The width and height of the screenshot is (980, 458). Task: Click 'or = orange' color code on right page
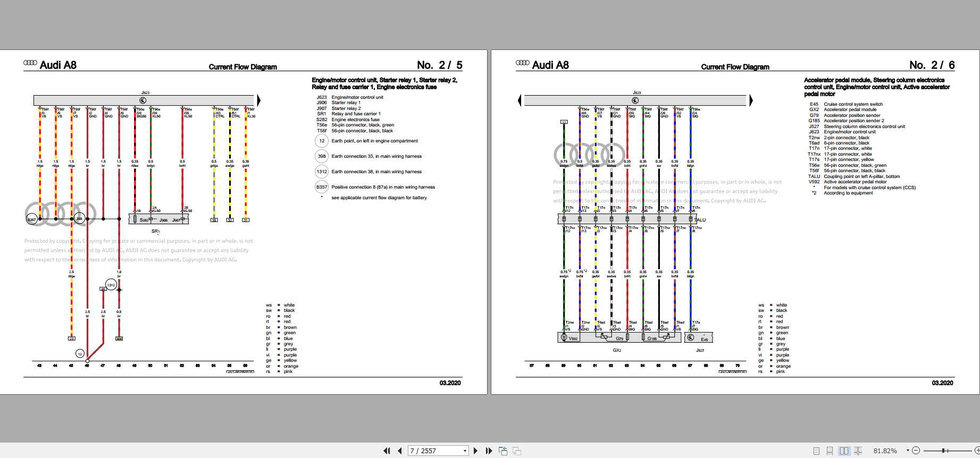[774, 366]
